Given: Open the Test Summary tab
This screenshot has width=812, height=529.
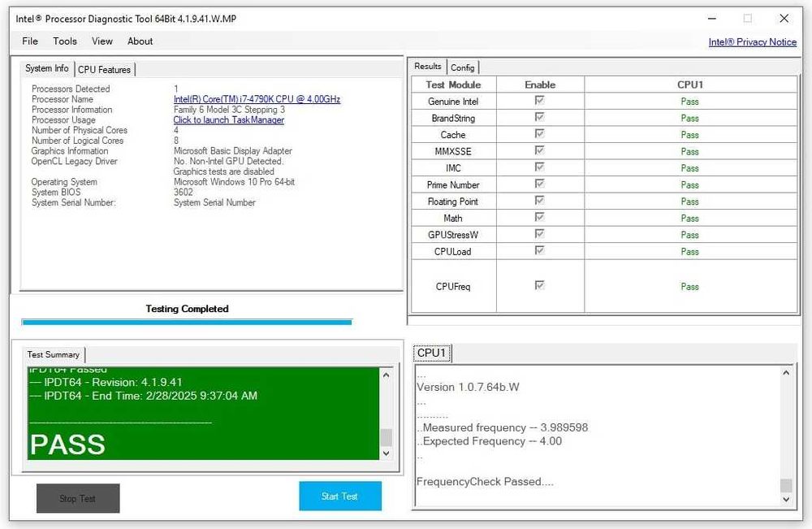Looking at the screenshot, I should tap(54, 355).
